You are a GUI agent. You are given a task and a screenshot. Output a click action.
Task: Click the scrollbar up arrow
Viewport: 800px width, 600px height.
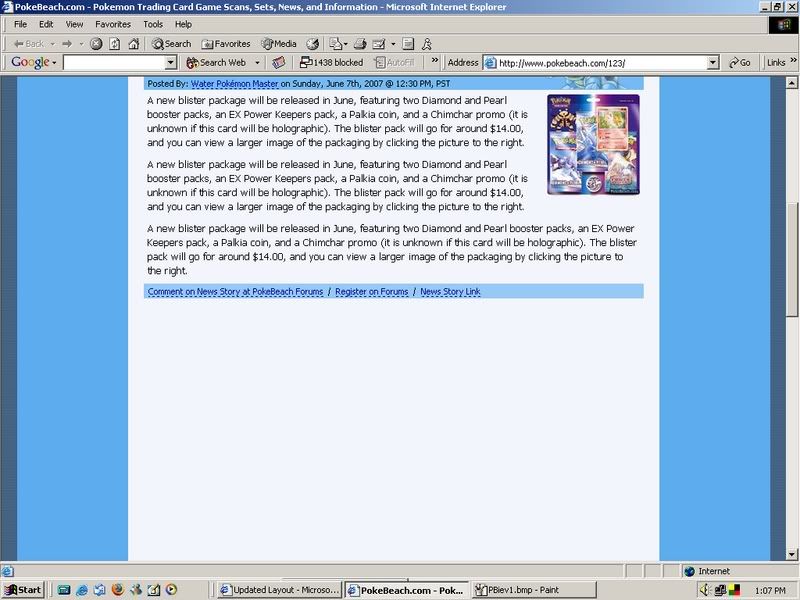tap(791, 83)
